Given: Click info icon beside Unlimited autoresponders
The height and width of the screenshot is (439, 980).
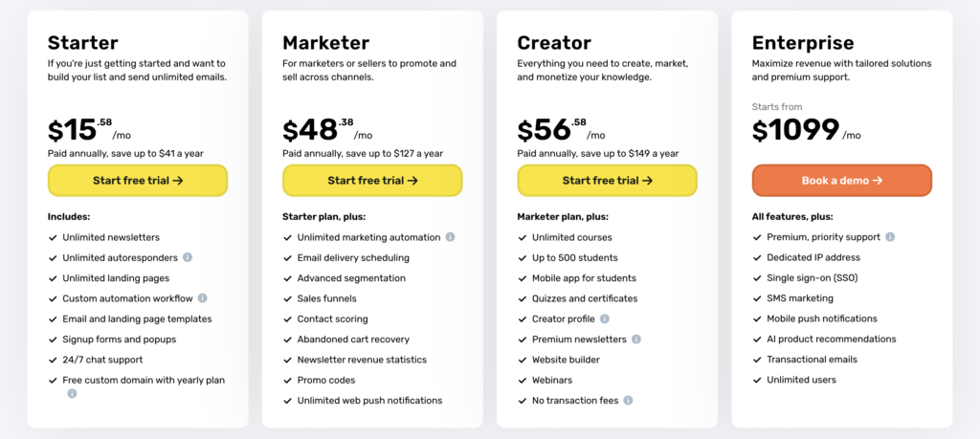Looking at the screenshot, I should pos(188,257).
